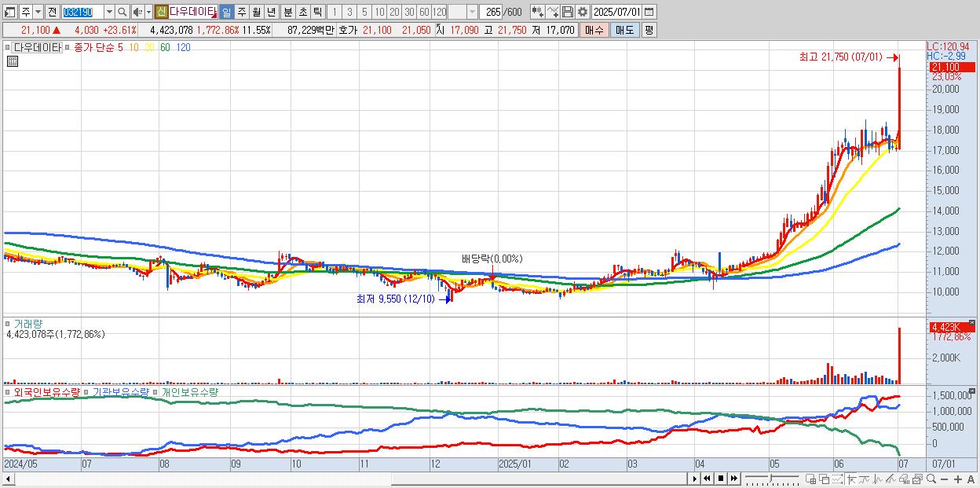Click the 기관보유수량 legend label
The width and height of the screenshot is (980, 488).
tap(120, 391)
